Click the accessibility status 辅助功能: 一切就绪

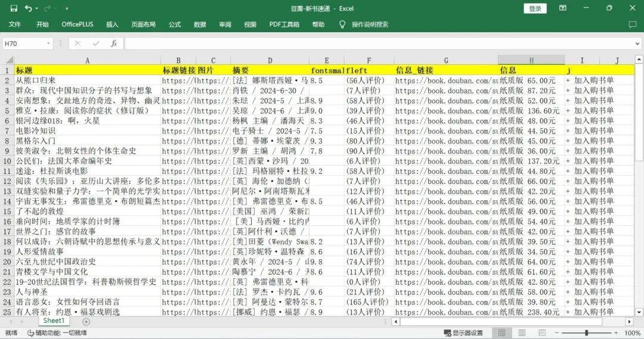pos(57,333)
